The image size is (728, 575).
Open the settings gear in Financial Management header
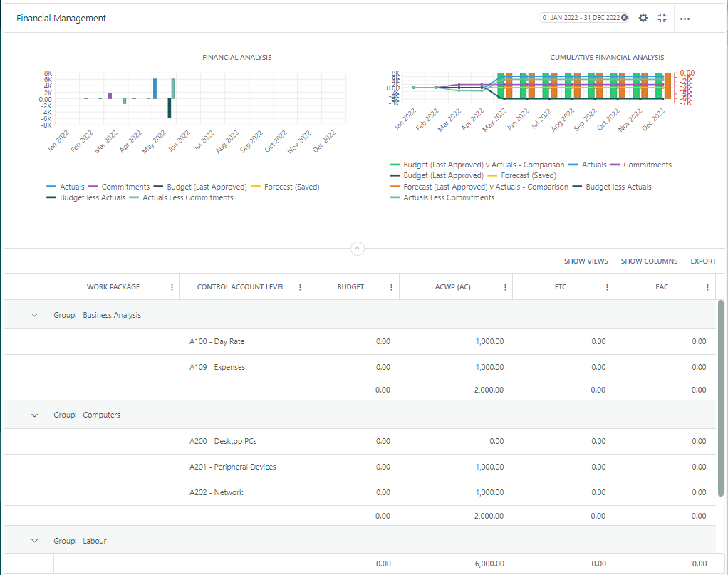pyautogui.click(x=643, y=18)
